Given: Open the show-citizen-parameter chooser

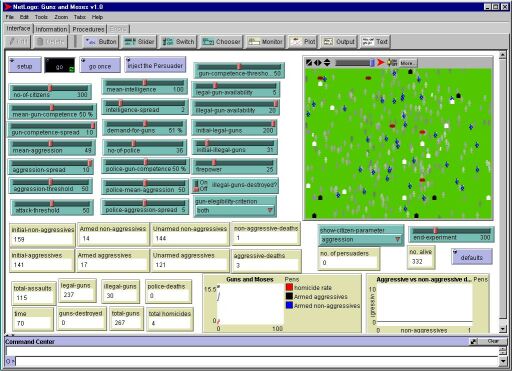Looking at the screenshot, I should pyautogui.click(x=360, y=239).
